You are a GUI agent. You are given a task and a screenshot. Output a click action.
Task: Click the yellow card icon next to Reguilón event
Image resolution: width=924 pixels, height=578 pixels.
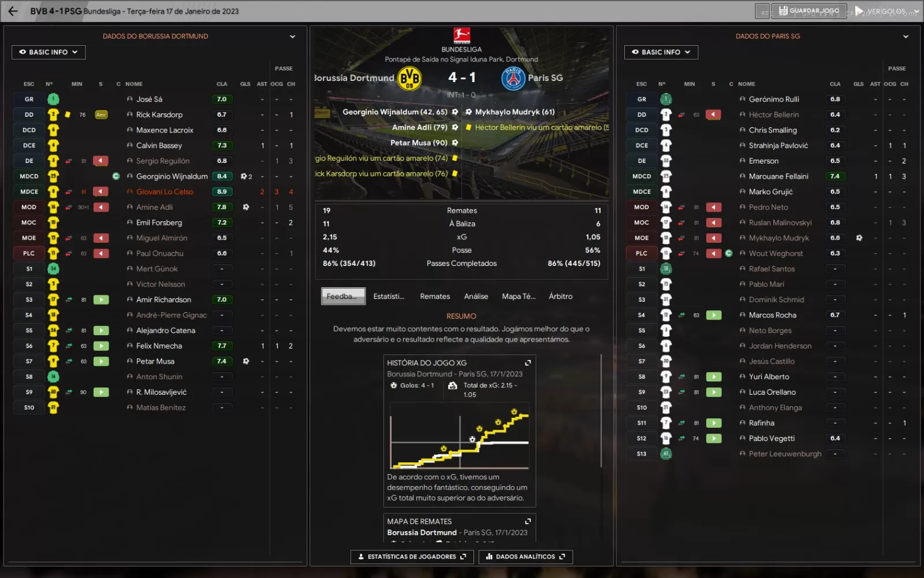tap(455, 158)
